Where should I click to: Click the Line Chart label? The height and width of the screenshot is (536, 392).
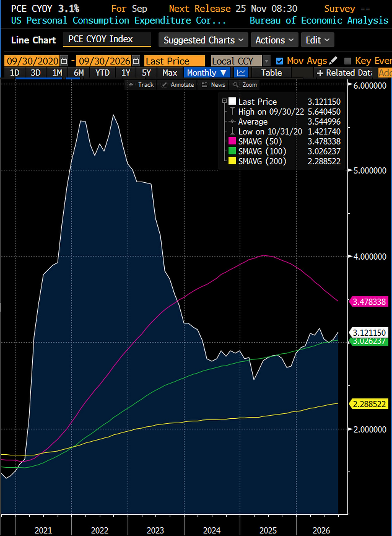[x=33, y=40]
